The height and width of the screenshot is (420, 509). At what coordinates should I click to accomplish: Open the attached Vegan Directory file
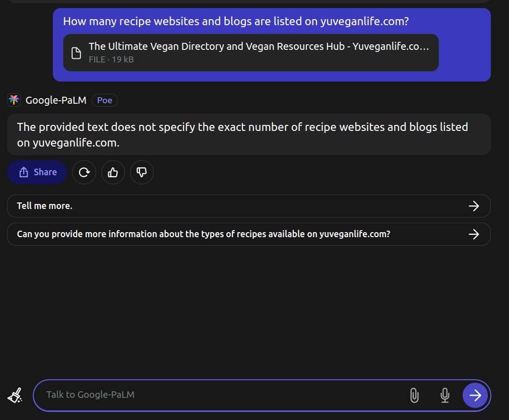coord(251,52)
